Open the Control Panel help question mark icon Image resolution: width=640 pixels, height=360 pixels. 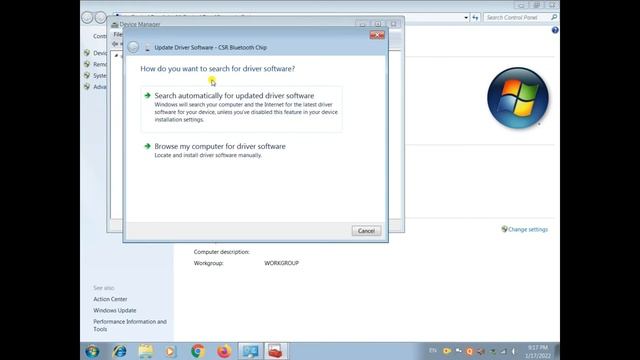coord(555,30)
